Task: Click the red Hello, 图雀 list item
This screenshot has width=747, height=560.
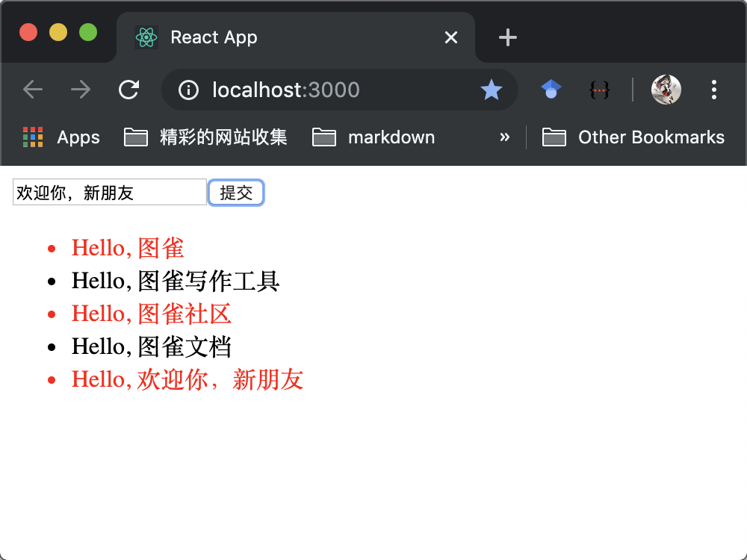Action: (x=127, y=247)
